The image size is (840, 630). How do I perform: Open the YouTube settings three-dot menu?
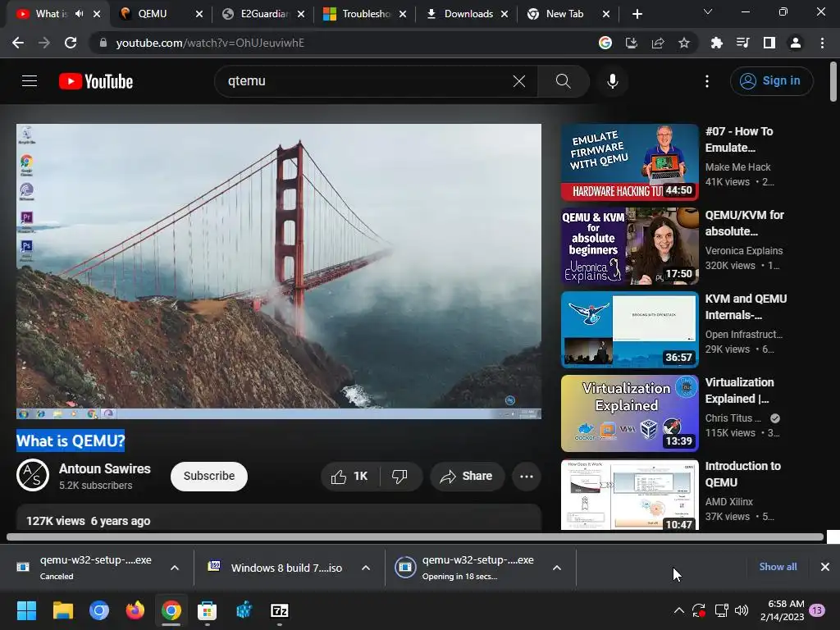706,81
